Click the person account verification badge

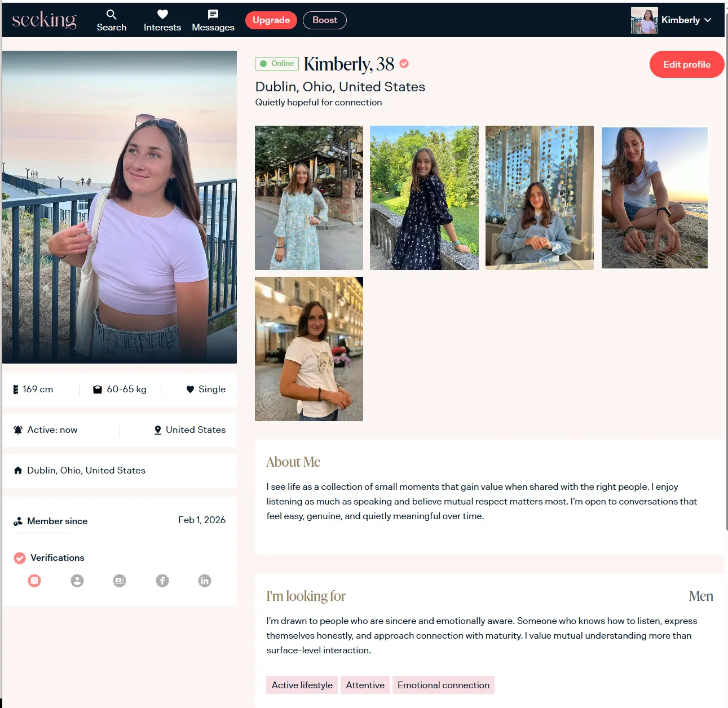(x=77, y=581)
